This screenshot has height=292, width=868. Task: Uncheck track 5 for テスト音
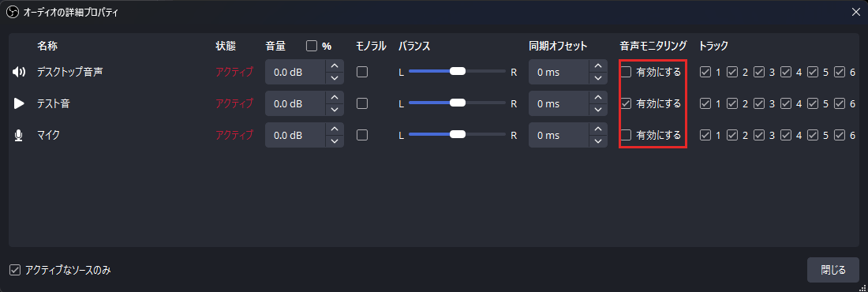click(x=813, y=103)
